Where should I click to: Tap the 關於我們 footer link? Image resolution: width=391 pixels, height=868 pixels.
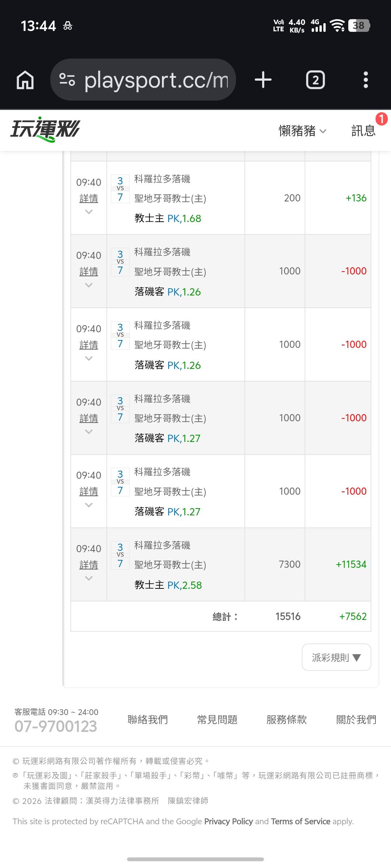click(x=356, y=720)
